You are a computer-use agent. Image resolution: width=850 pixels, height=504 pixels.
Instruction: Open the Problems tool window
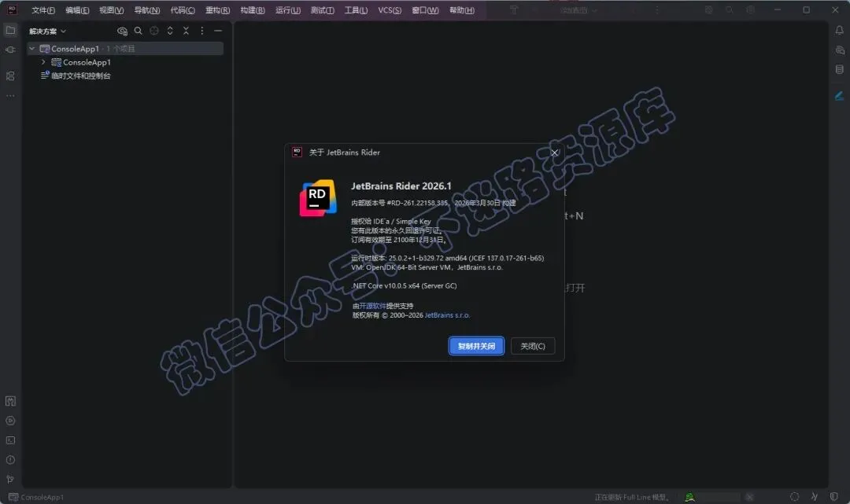pyautogui.click(x=10, y=460)
